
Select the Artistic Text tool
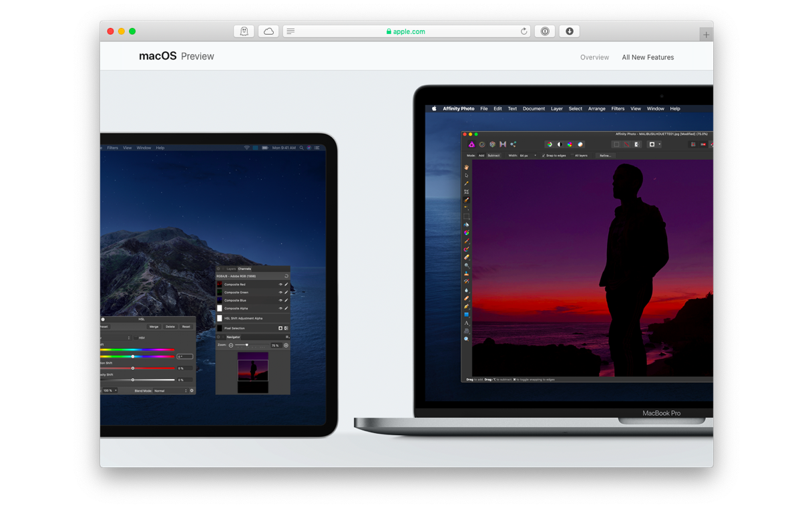point(467,322)
